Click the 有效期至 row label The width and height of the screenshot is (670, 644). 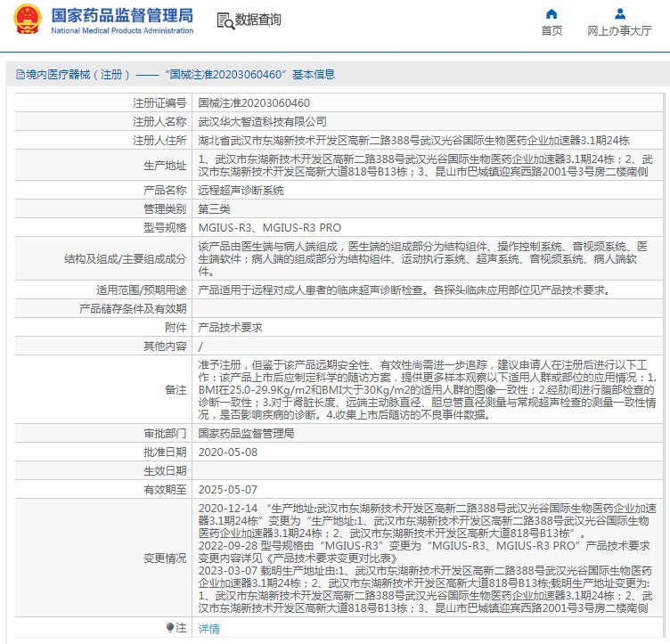point(165,490)
